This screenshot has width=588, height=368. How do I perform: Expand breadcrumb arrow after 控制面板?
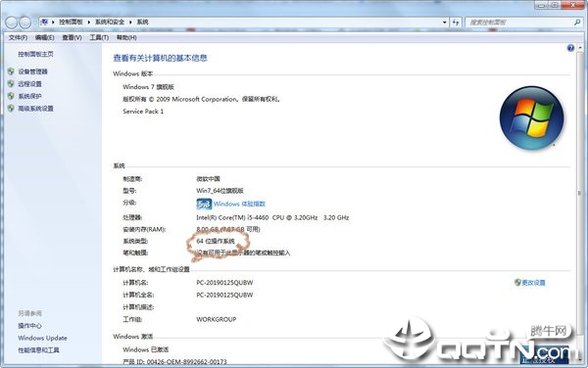click(x=89, y=23)
